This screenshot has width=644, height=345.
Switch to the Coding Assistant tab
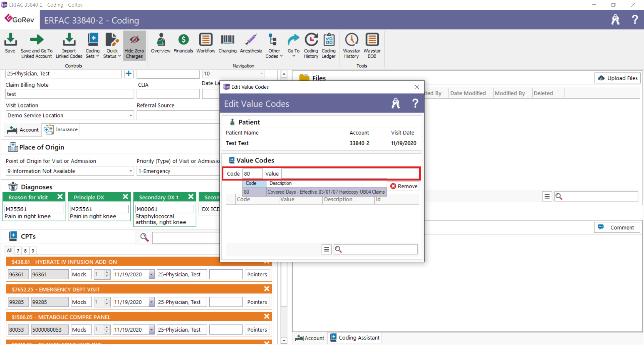click(355, 338)
